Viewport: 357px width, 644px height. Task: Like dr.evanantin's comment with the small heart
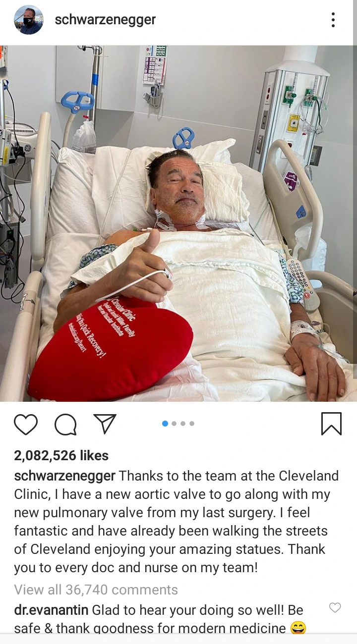[x=335, y=608]
